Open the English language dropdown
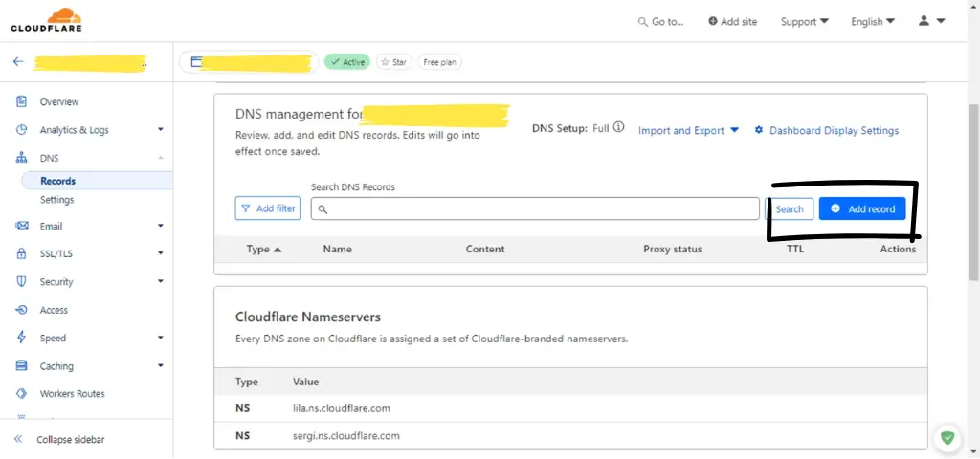980x459 pixels. pyautogui.click(x=872, y=21)
